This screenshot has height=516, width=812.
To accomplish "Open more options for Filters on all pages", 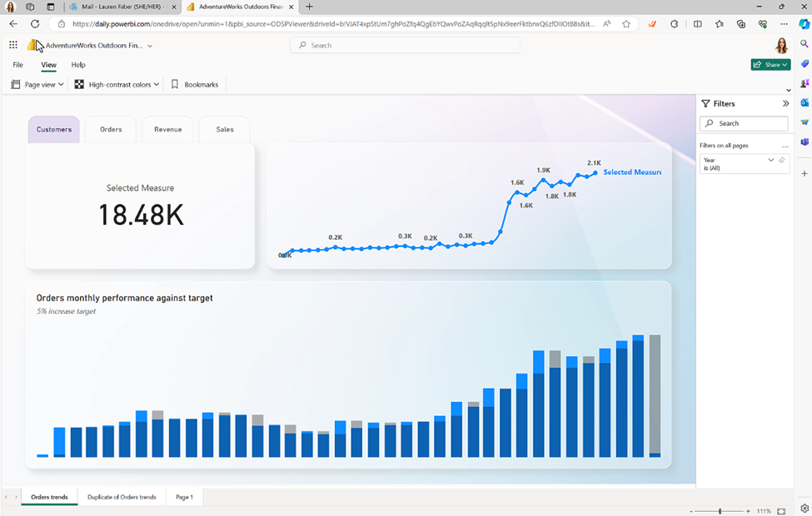I will (785, 146).
